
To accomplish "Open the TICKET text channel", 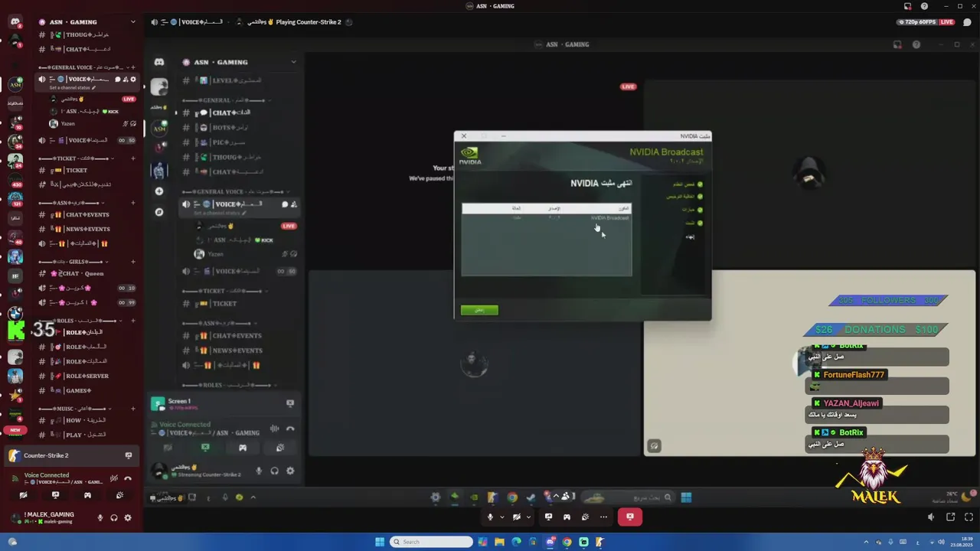I will [x=87, y=171].
